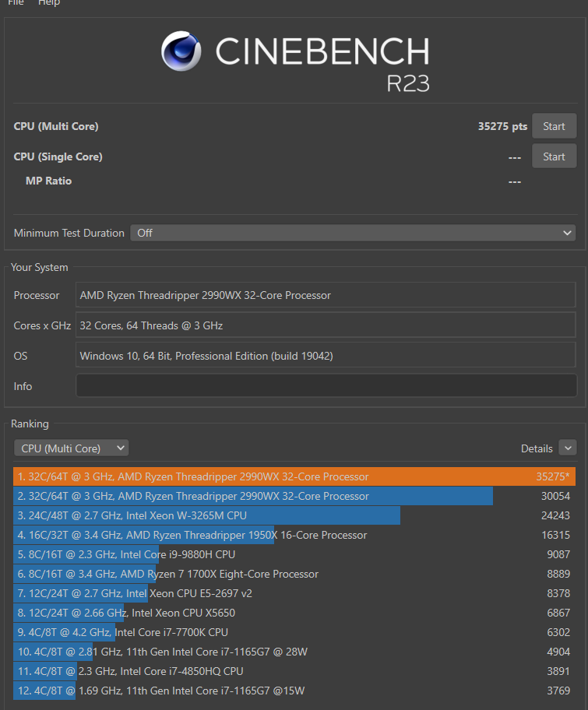This screenshot has height=710, width=588.
Task: Click the Minimum Test Duration label
Action: coord(69,233)
